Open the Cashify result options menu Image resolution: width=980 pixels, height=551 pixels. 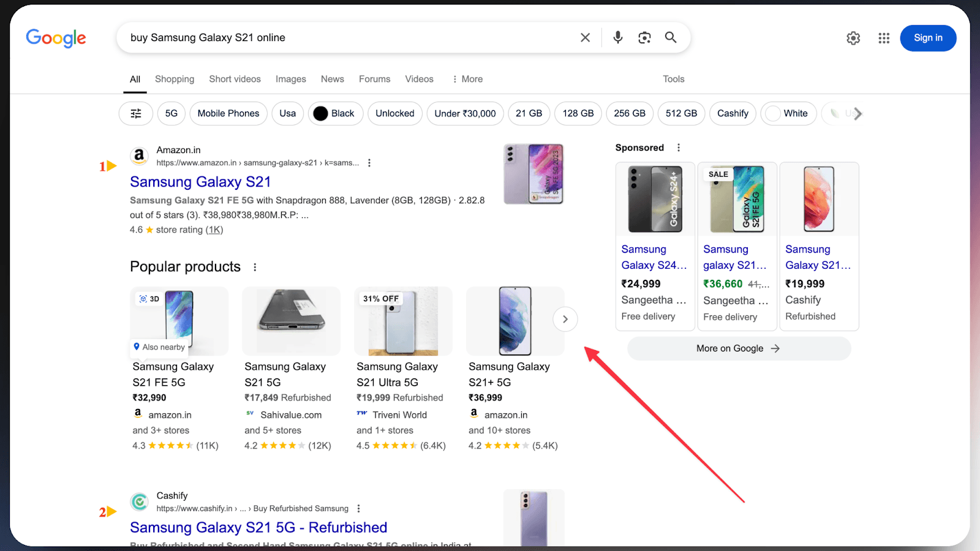[x=358, y=509]
